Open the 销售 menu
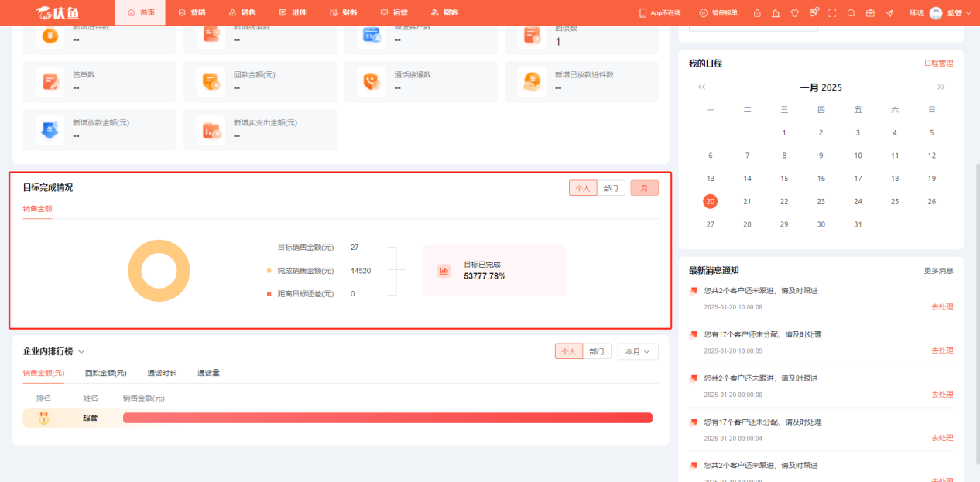 point(242,13)
